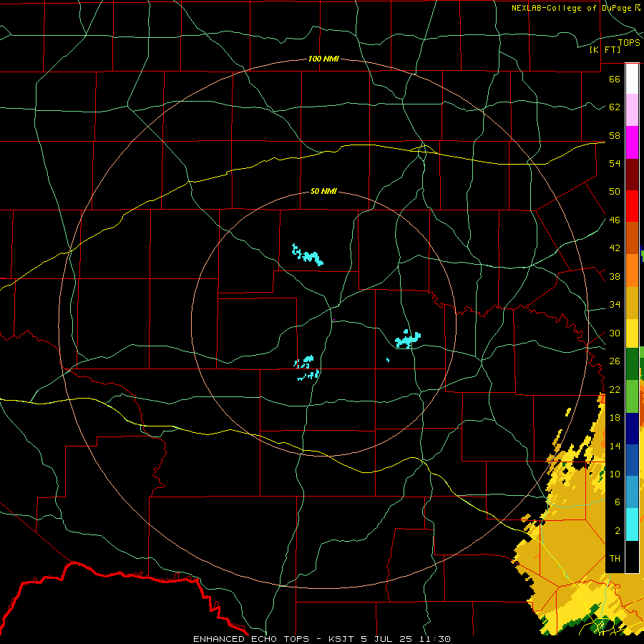Click the magenta legend swatch

click(632, 142)
